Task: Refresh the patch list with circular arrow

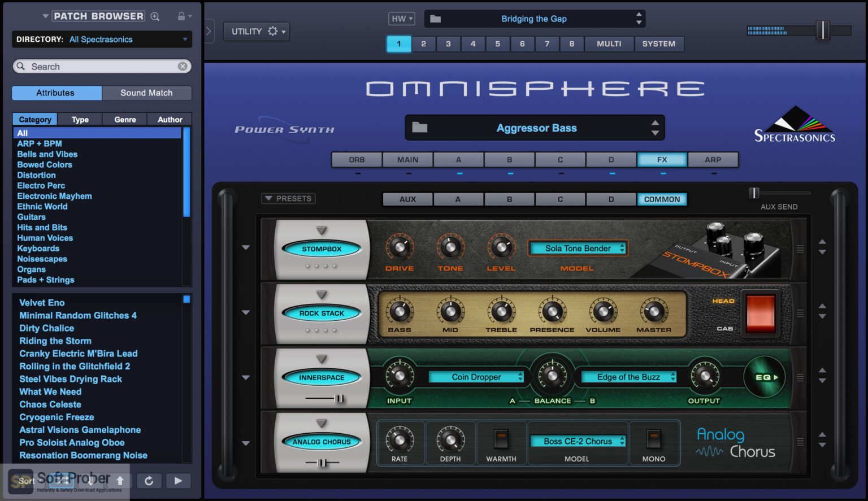Action: tap(149, 481)
